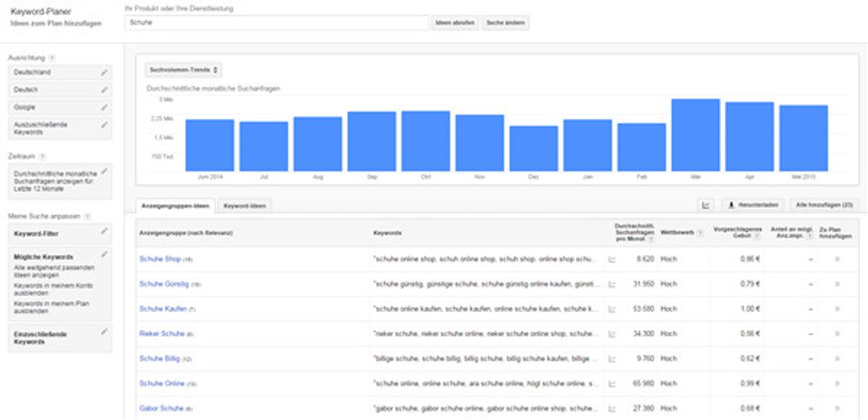Open the Rieker Schuhe ad group link
The height and width of the screenshot is (420, 868).
coord(161,334)
